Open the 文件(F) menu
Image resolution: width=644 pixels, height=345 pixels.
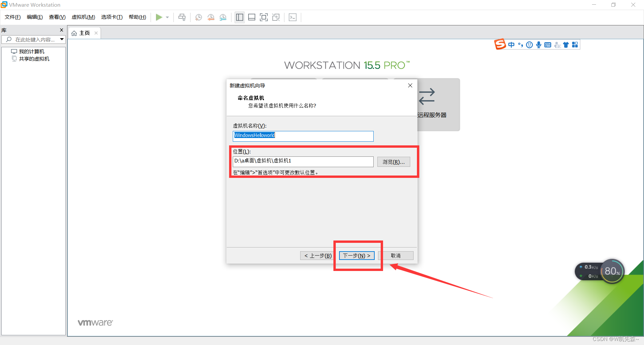pos(13,17)
